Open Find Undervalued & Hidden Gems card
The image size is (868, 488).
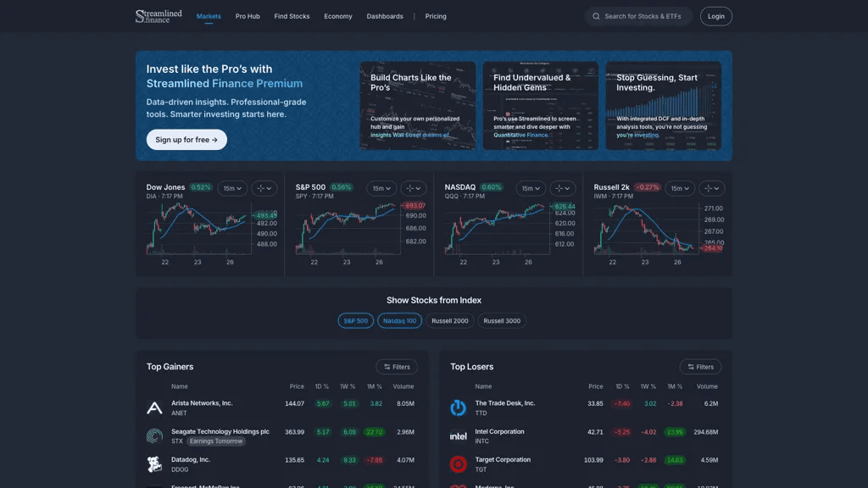(x=540, y=106)
